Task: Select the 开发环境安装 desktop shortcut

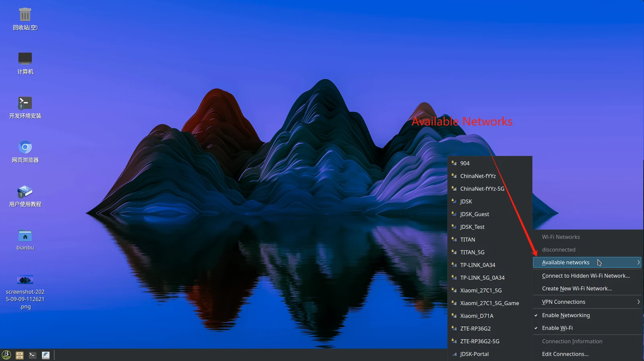Action: 25,107
